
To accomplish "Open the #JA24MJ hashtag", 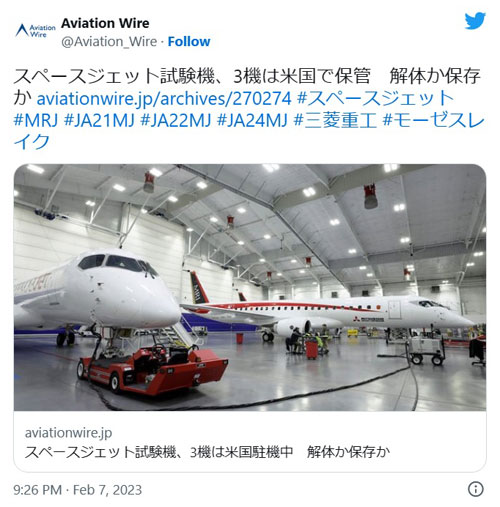I will click(252, 120).
